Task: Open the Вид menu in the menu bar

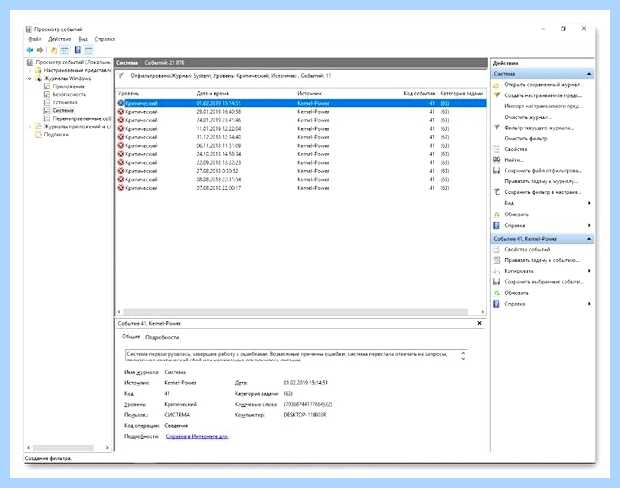Action: (83, 39)
